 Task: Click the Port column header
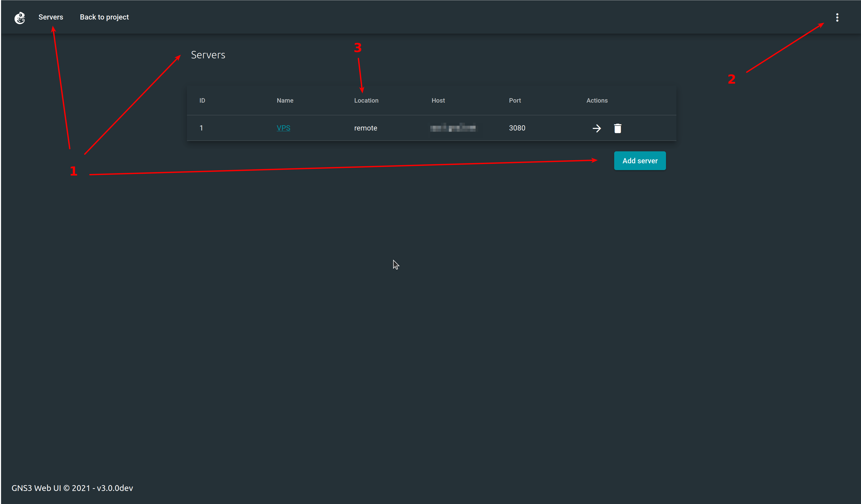point(515,100)
